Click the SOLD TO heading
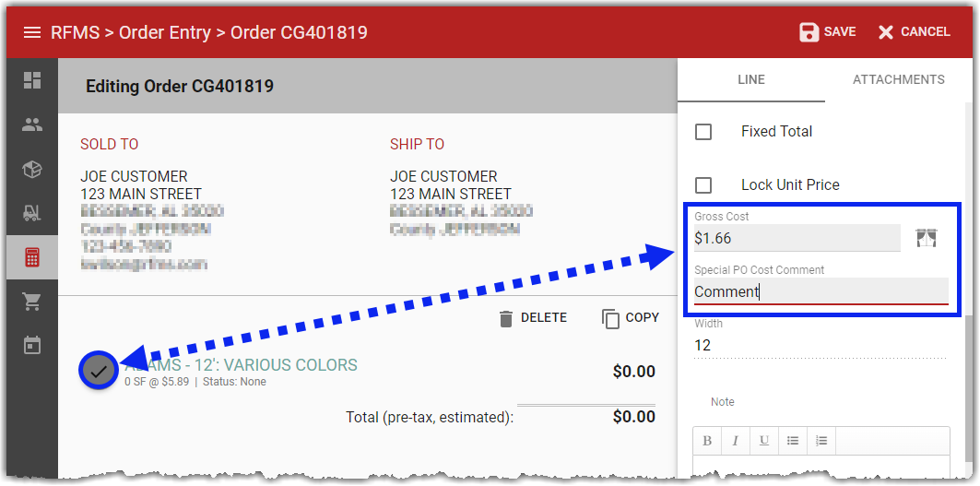 point(110,145)
